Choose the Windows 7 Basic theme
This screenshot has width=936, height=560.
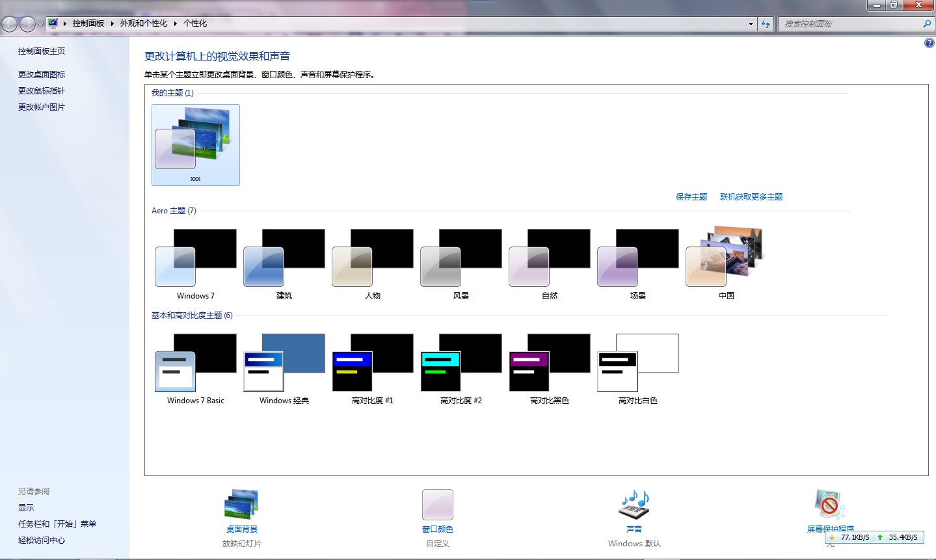click(196, 369)
